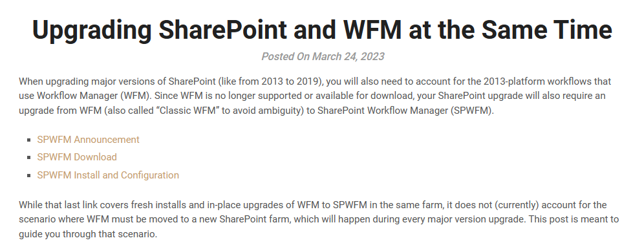Click the bullet marker beside SPWFM Announcement
Viewport: 644px width, 247px height.
coord(28,140)
